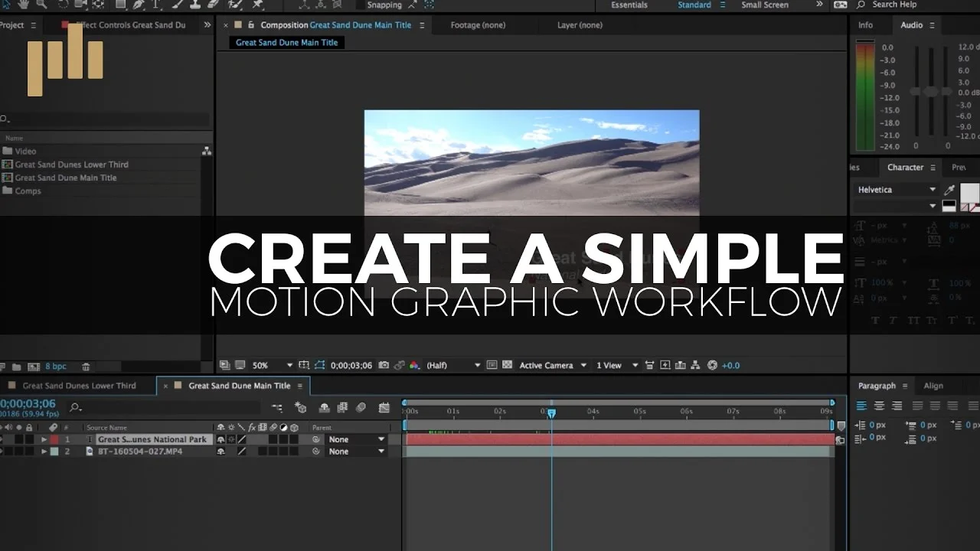Click the Take Snapshot camera icon

pyautogui.click(x=384, y=366)
